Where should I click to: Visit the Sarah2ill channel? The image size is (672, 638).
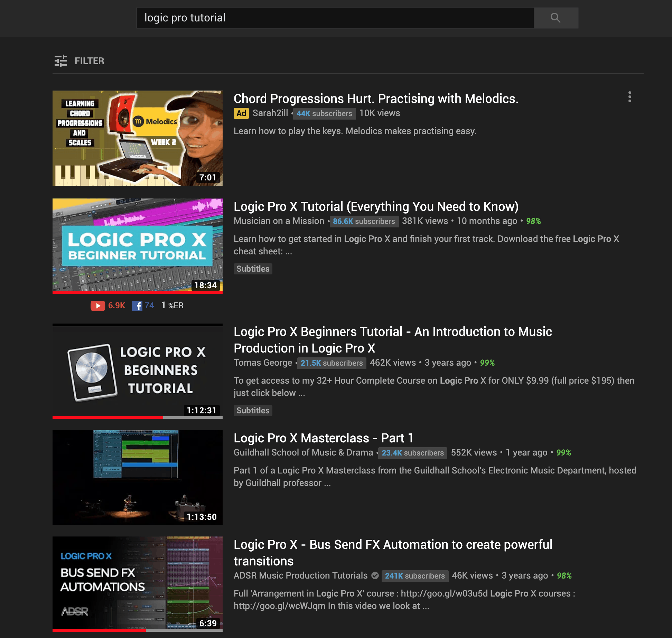click(x=270, y=113)
